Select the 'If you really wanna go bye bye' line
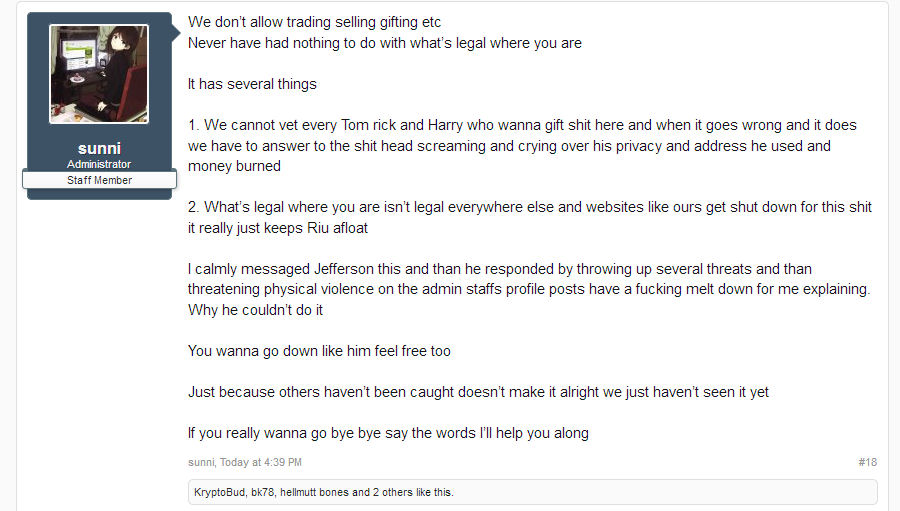Screen dimensions: 900x511 388,433
